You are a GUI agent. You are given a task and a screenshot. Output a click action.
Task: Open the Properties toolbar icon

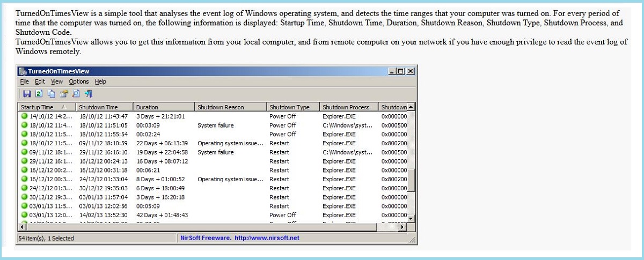63,94
